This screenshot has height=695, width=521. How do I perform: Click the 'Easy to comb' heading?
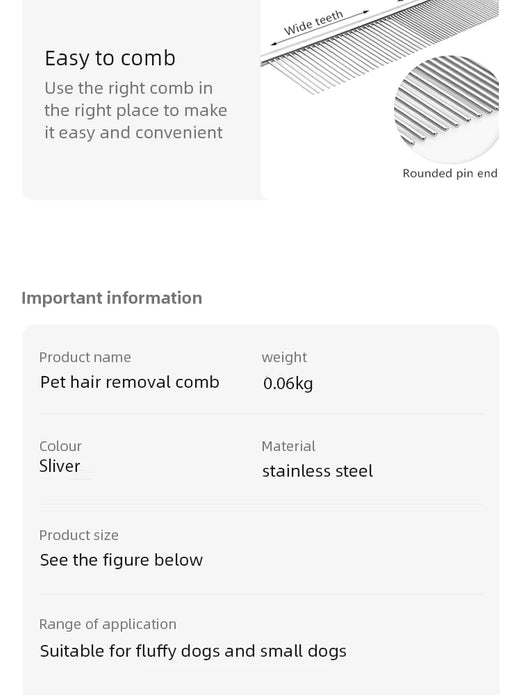click(110, 59)
